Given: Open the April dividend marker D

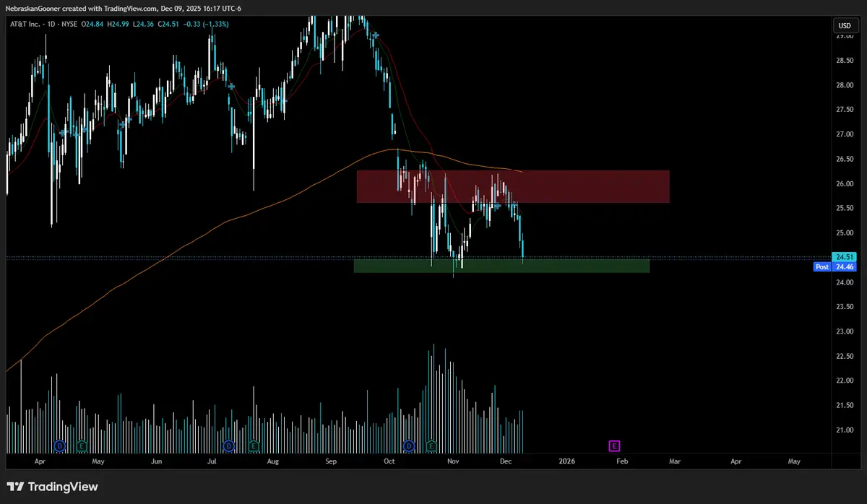Looking at the screenshot, I should 59,446.
